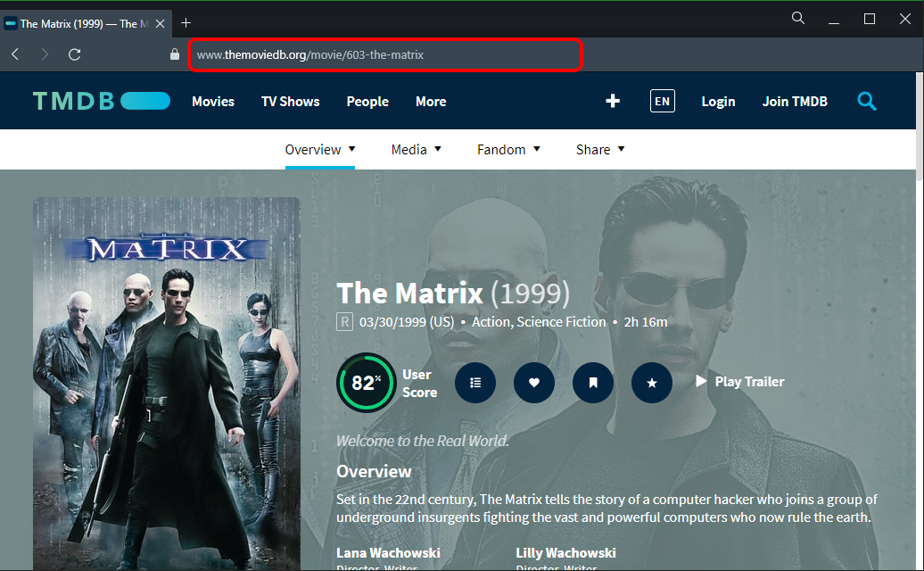
Task: Go back using the browser back arrow
Action: tap(16, 54)
